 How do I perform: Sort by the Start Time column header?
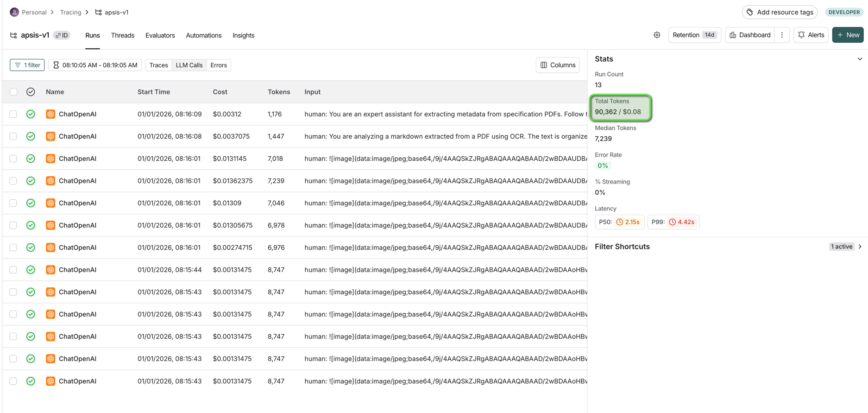pyautogui.click(x=154, y=92)
